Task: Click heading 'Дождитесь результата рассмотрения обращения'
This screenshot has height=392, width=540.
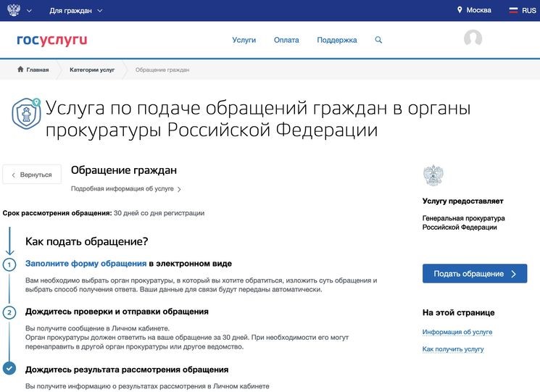Action: point(127,370)
